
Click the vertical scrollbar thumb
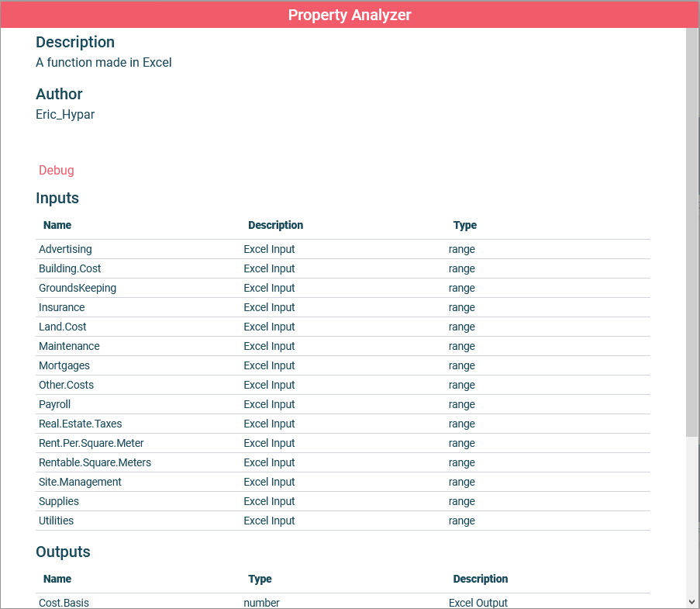692,232
